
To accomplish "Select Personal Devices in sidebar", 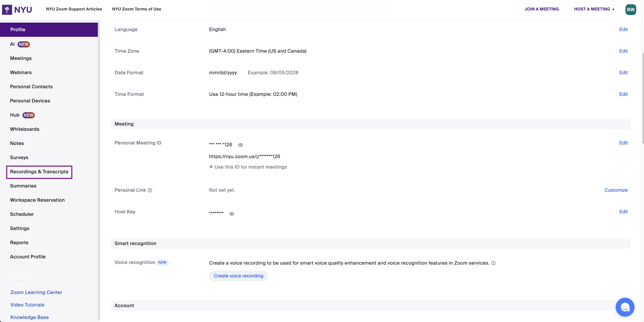I will pyautogui.click(x=30, y=101).
